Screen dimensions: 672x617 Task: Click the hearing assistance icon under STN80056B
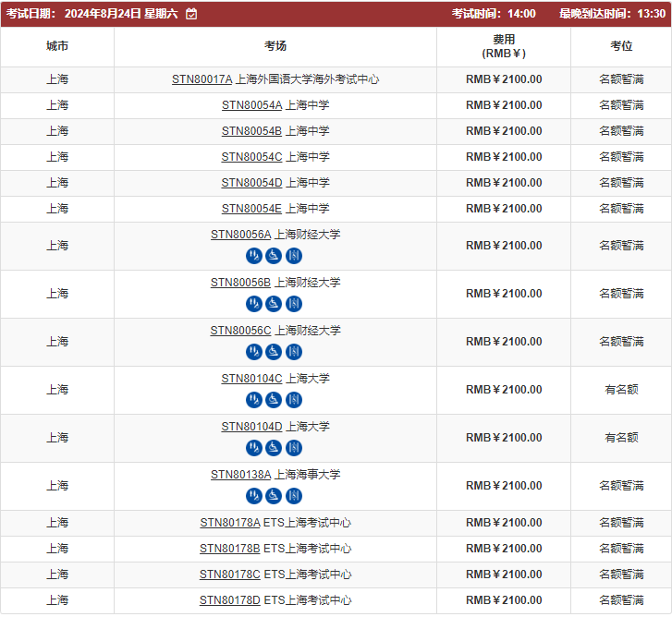(253, 304)
